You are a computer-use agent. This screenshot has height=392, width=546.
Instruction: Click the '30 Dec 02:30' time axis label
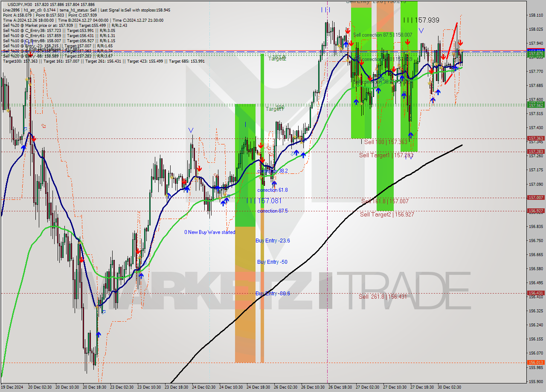449,387
